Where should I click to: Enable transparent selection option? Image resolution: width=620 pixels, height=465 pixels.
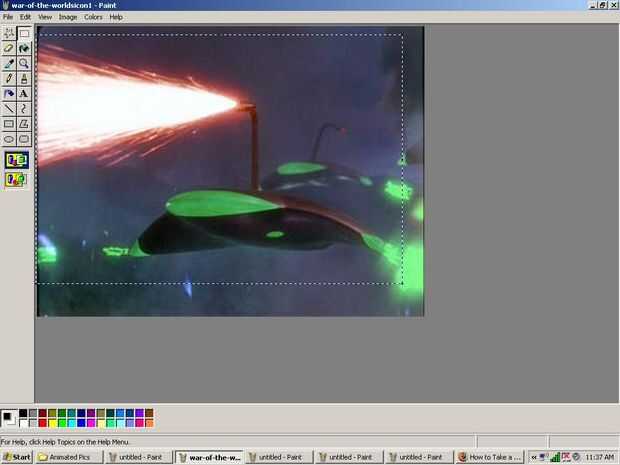pos(16,180)
